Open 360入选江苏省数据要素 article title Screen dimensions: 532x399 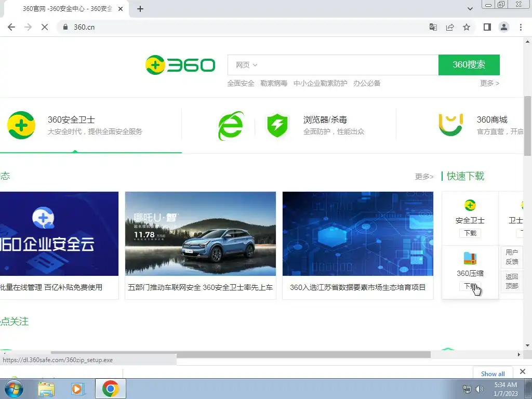point(357,287)
